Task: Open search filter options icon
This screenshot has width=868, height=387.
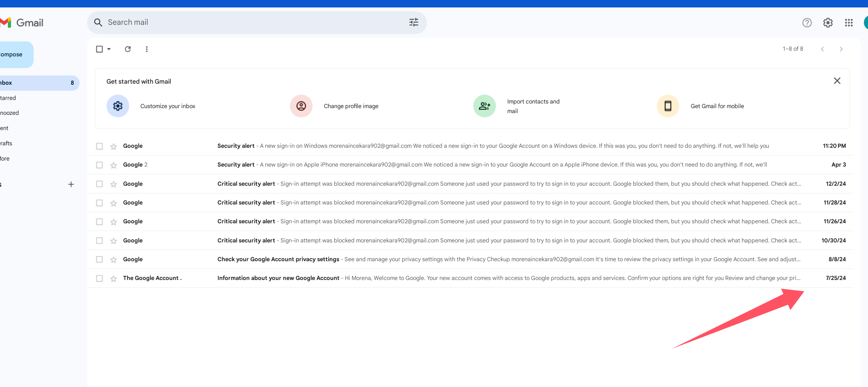Action: click(x=413, y=22)
